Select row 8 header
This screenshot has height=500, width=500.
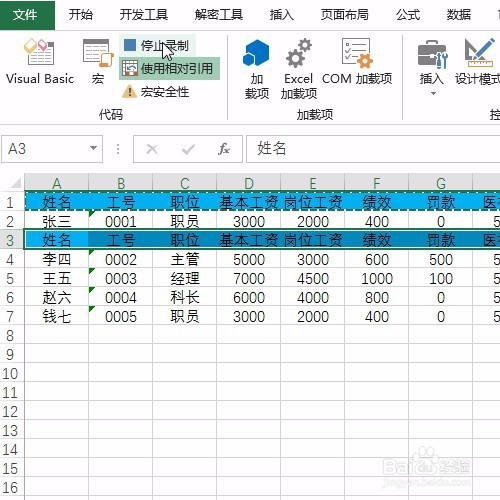pyautogui.click(x=12, y=335)
